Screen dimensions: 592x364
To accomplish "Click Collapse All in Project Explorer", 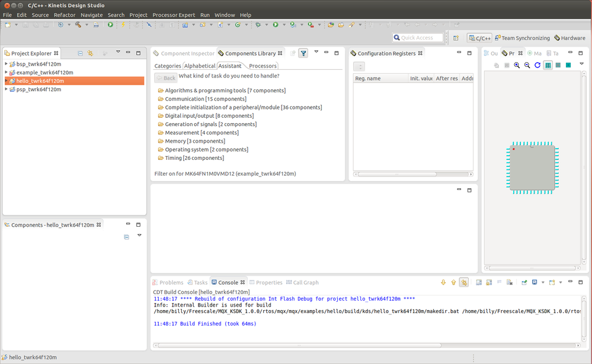I will coord(80,53).
